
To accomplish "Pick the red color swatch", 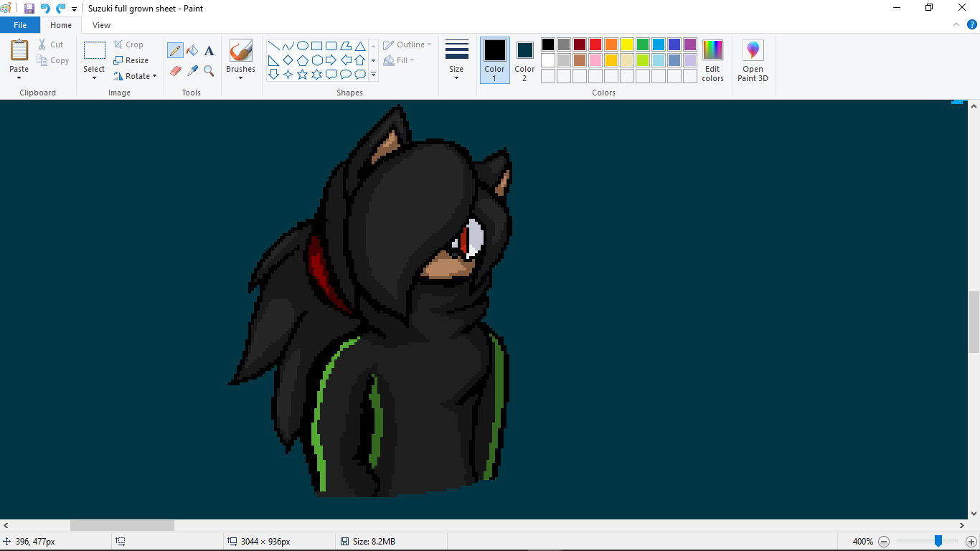I will [595, 44].
